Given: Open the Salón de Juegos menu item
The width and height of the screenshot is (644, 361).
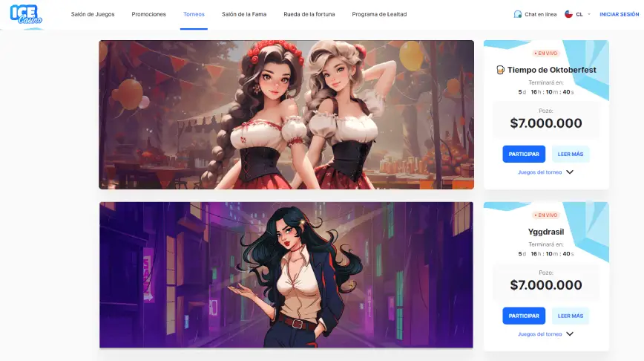Looking at the screenshot, I should point(93,14).
